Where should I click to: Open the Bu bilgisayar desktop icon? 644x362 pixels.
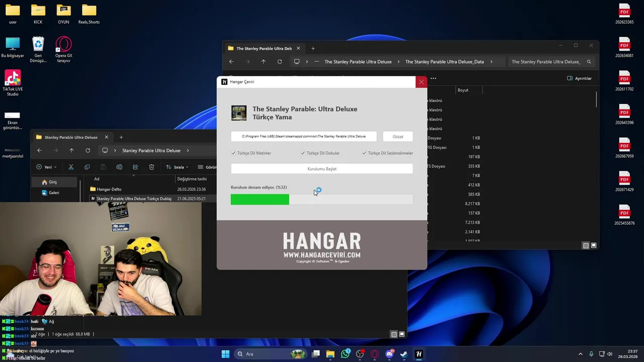coord(13,48)
